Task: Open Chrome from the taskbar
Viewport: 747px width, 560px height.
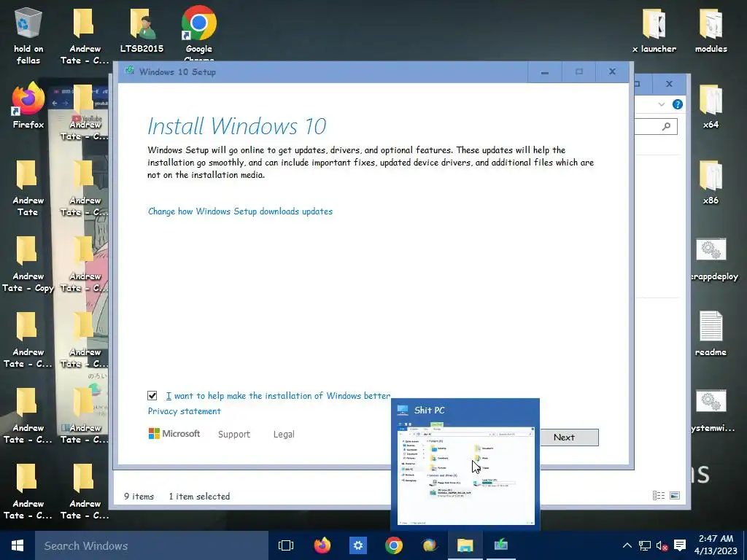Action: 394,545
